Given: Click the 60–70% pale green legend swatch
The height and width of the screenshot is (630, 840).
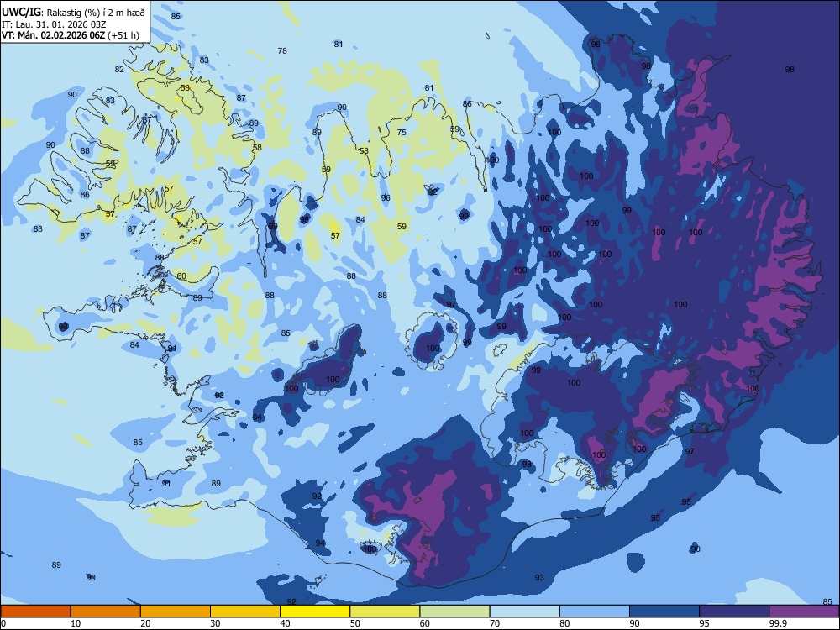Looking at the screenshot, I should tap(454, 612).
